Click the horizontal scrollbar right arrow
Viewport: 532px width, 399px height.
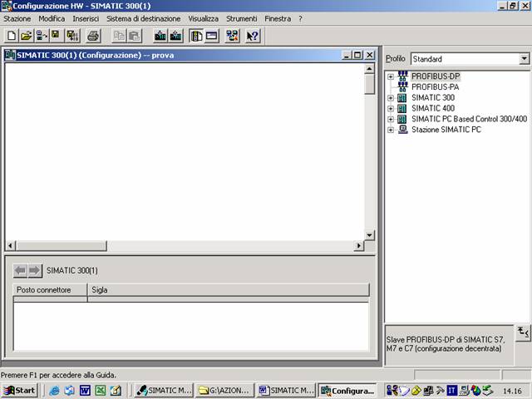tap(359, 246)
